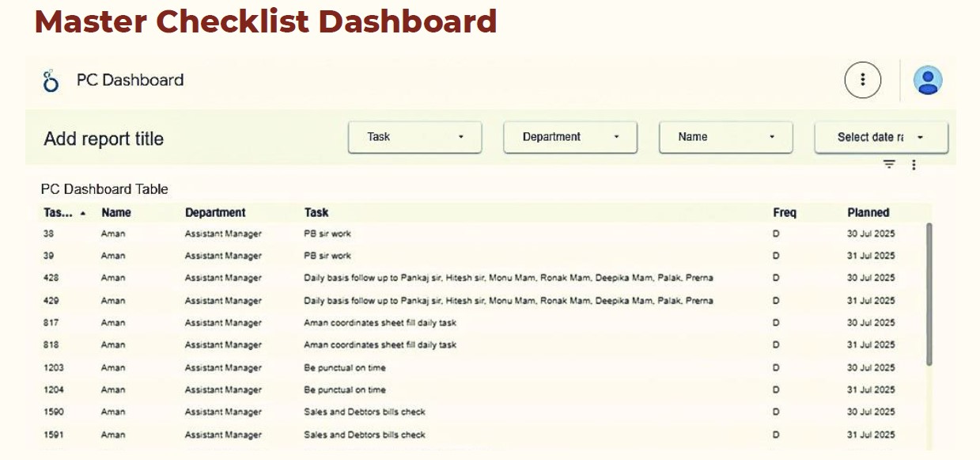Select the 'Sales and Debtors bills check' row
The width and height of the screenshot is (980, 460).
pyautogui.click(x=316, y=412)
